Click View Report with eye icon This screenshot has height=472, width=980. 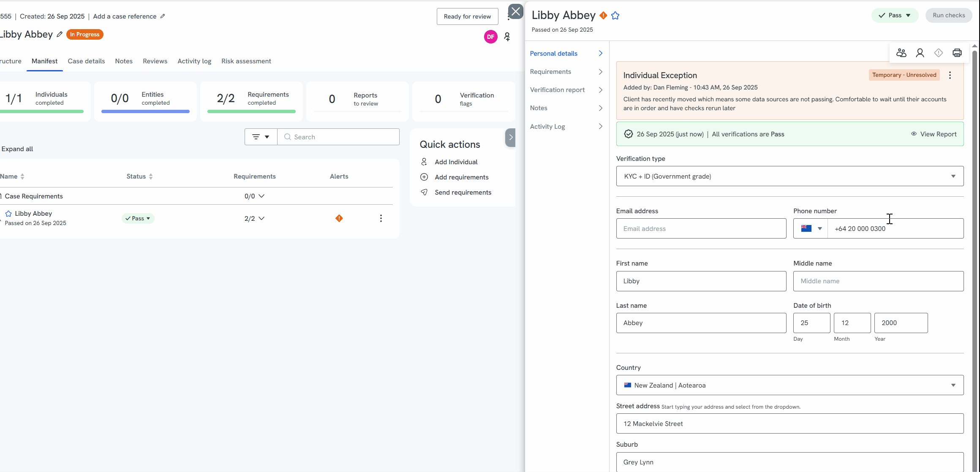pyautogui.click(x=934, y=134)
